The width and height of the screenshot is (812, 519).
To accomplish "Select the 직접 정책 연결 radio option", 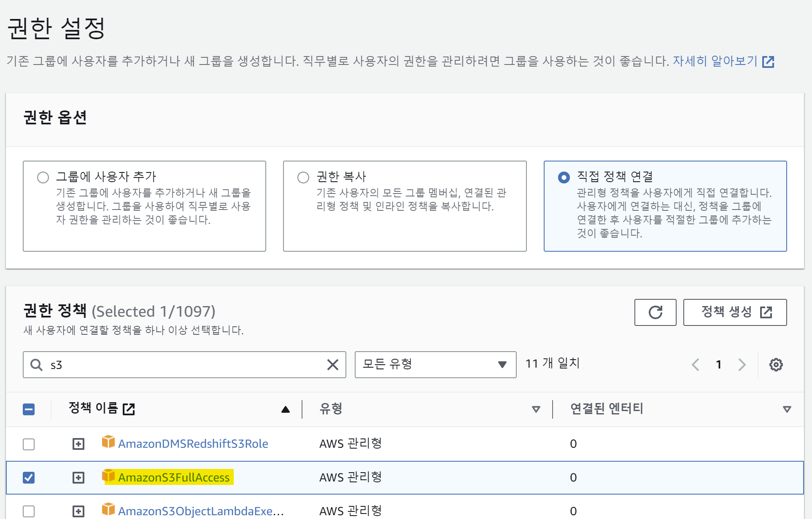I will click(564, 177).
